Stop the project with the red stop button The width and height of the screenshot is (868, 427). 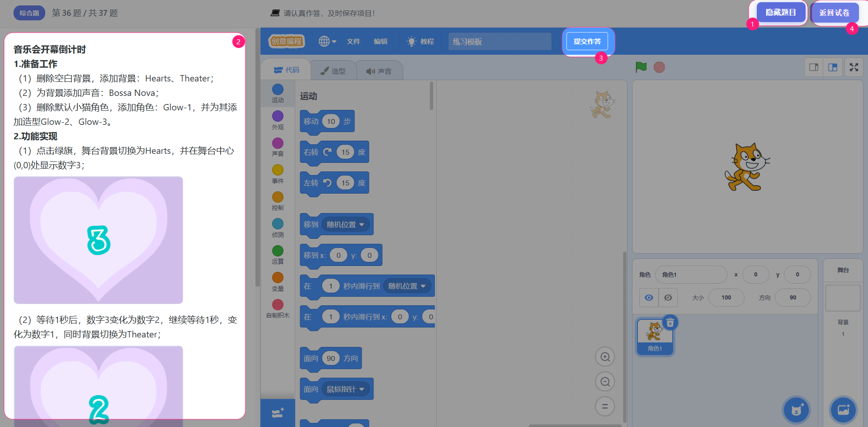pyautogui.click(x=659, y=67)
